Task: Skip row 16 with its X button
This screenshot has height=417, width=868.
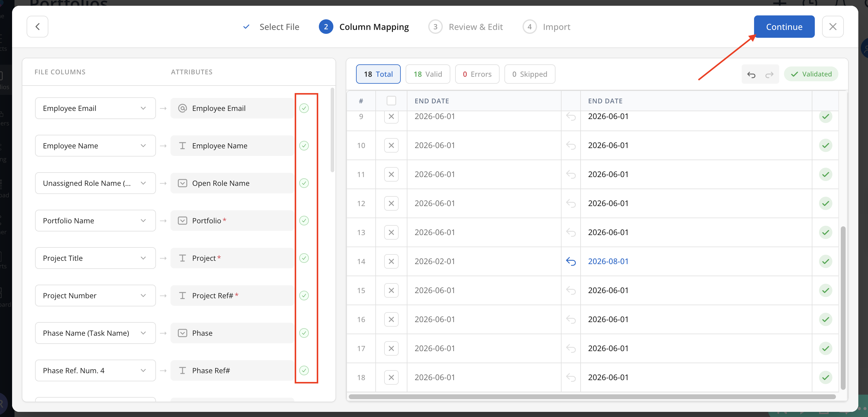Action: click(391, 319)
